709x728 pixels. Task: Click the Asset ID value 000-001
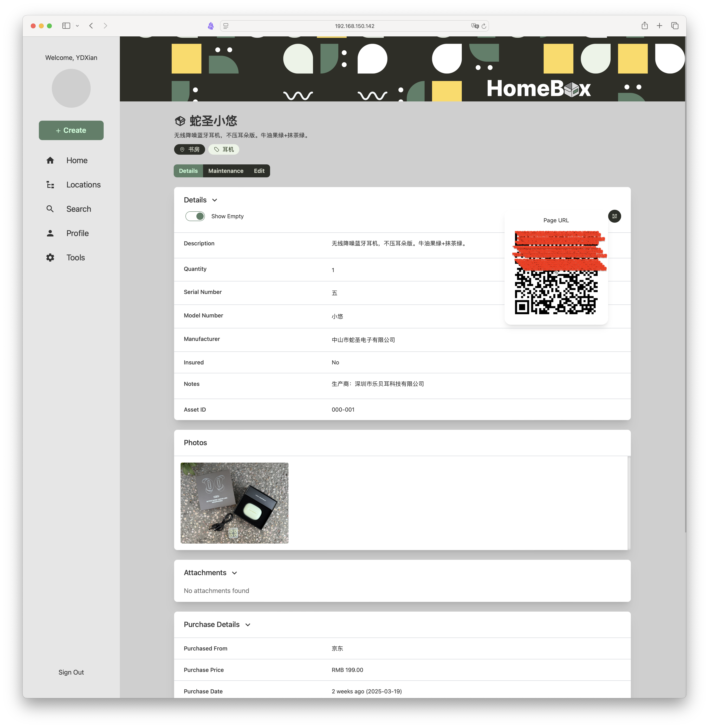point(343,410)
